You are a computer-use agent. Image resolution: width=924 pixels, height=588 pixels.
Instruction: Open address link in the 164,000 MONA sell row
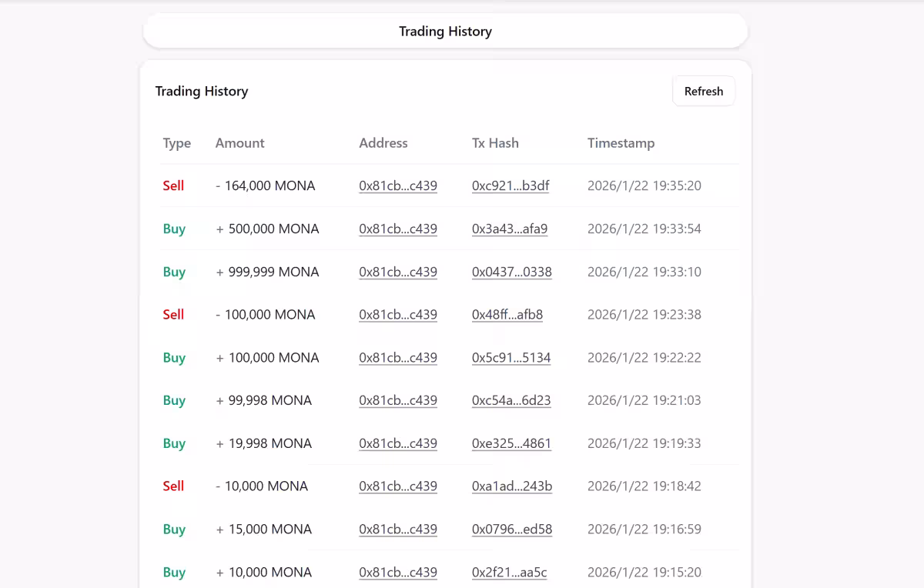[397, 185]
